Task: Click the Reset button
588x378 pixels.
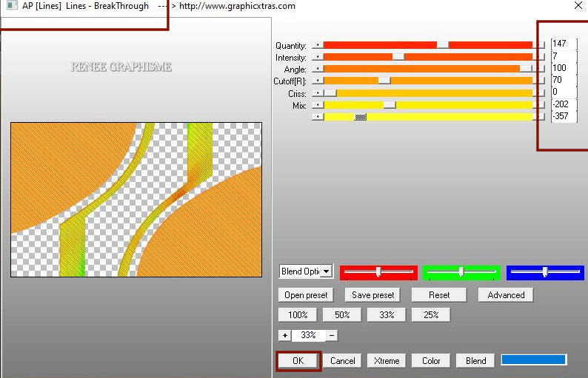Action: tap(439, 295)
